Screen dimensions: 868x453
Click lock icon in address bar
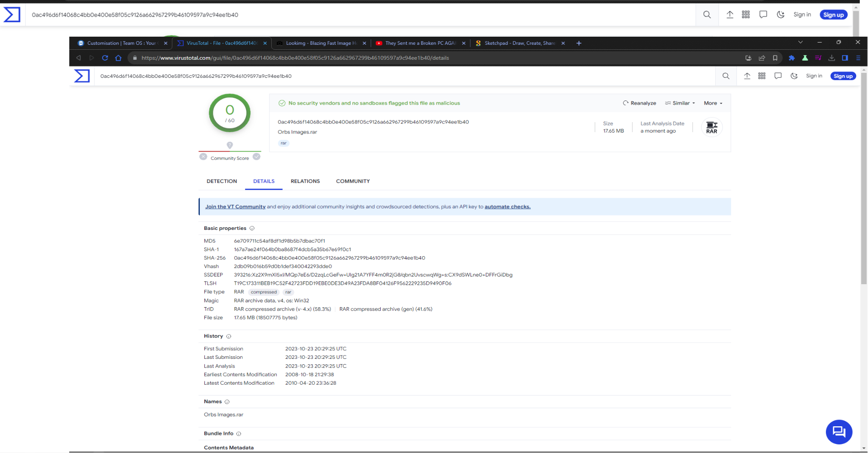[x=135, y=58]
